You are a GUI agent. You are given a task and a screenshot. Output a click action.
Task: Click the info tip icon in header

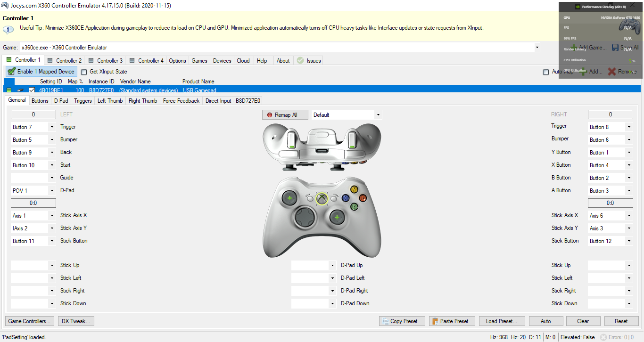(8, 29)
